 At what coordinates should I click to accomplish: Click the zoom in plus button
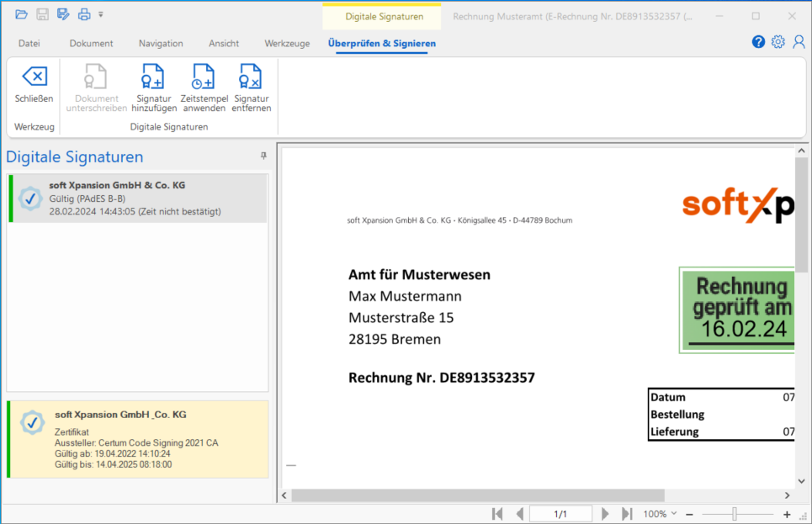787,514
